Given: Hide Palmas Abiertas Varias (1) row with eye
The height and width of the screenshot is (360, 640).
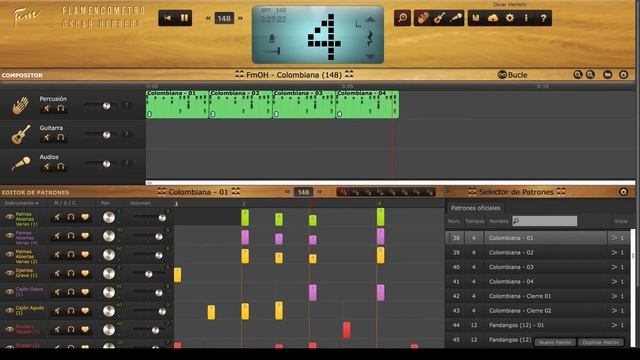Looking at the screenshot, I should pos(9,217).
